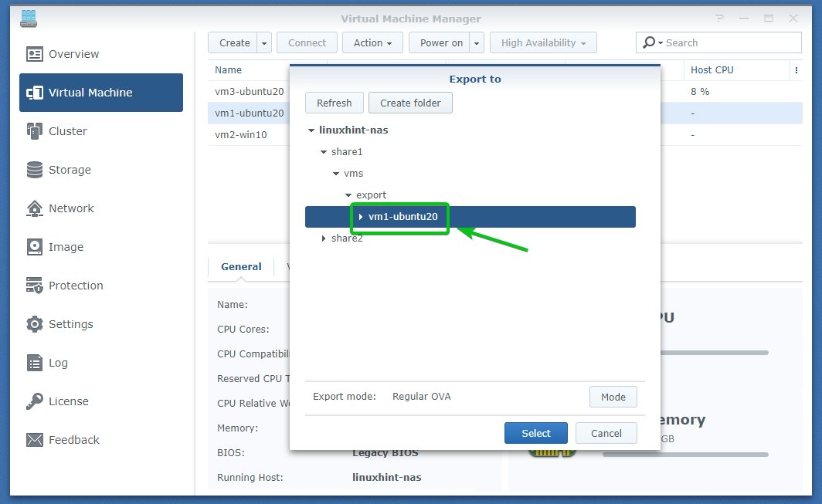
Task: Expand the vm1-ubuntu20 folder arrow
Action: 361,217
